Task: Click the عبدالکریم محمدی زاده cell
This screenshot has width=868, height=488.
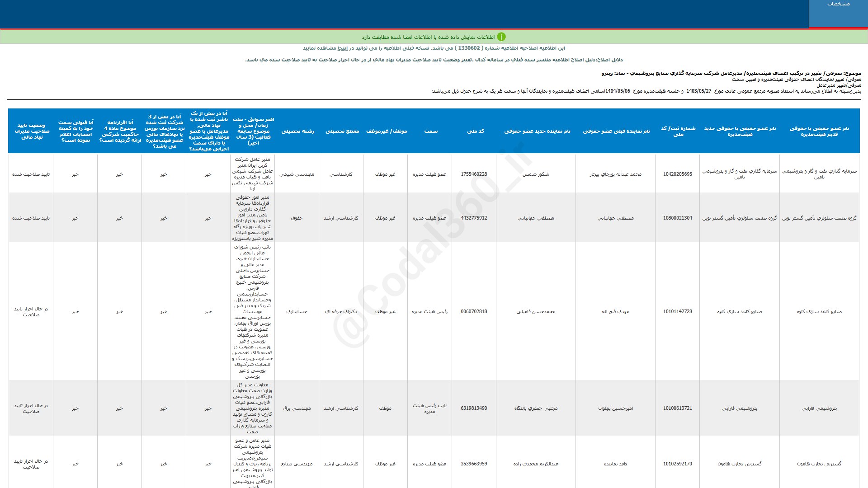Action: (x=536, y=464)
